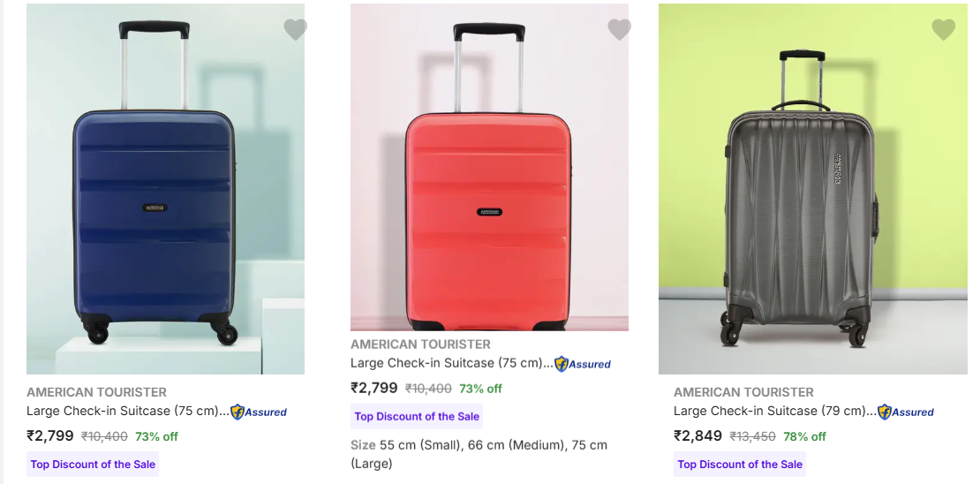This screenshot has width=980, height=484.
Task: Click Assured badge on blue suitcase listing
Action: tap(259, 412)
